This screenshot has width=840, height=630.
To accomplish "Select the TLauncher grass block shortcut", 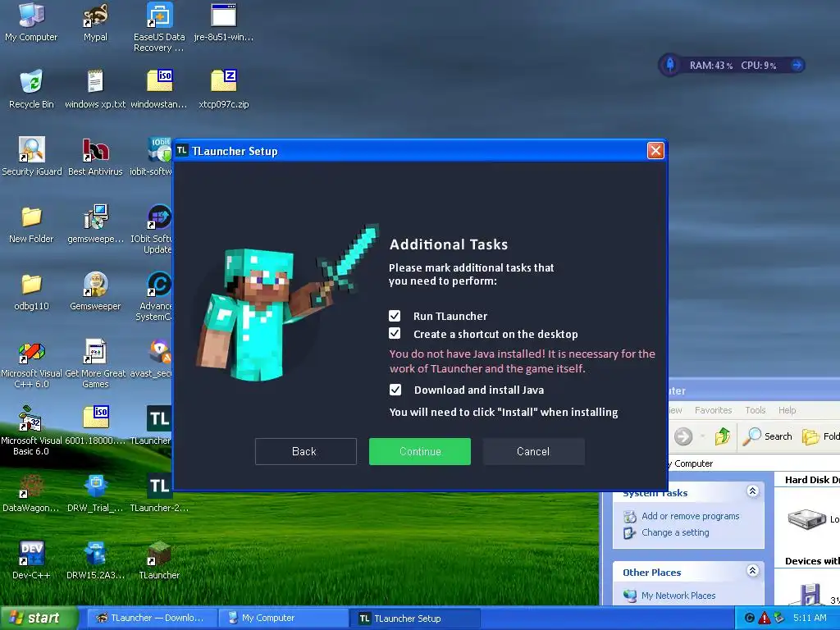I will pos(159,560).
